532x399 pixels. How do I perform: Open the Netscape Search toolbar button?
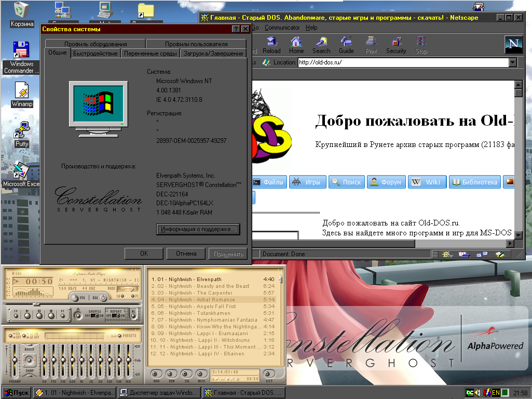(x=321, y=45)
